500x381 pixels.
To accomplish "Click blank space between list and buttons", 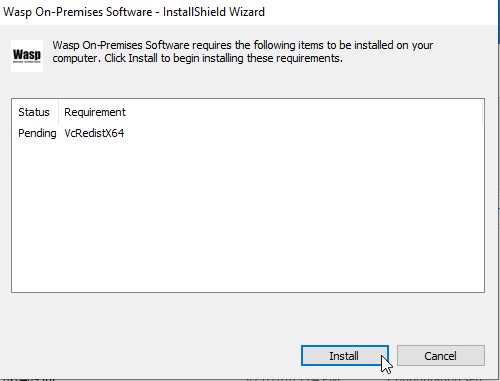I will (248, 318).
